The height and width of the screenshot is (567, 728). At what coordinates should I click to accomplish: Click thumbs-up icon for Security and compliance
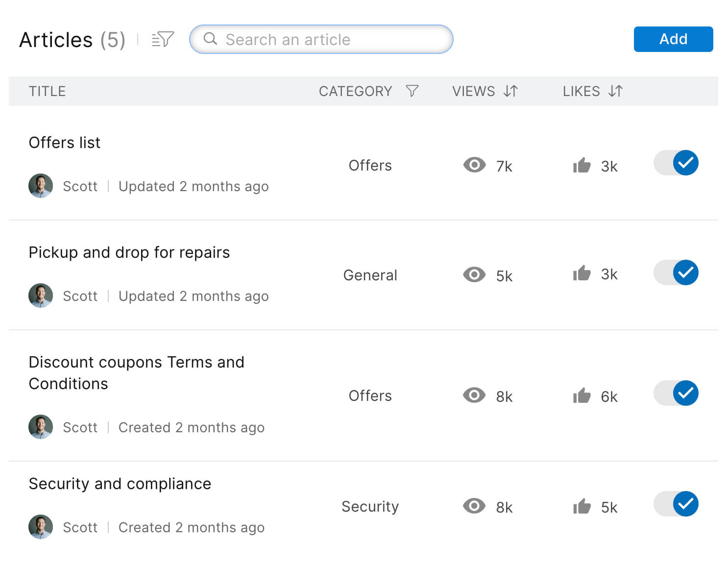point(582,506)
